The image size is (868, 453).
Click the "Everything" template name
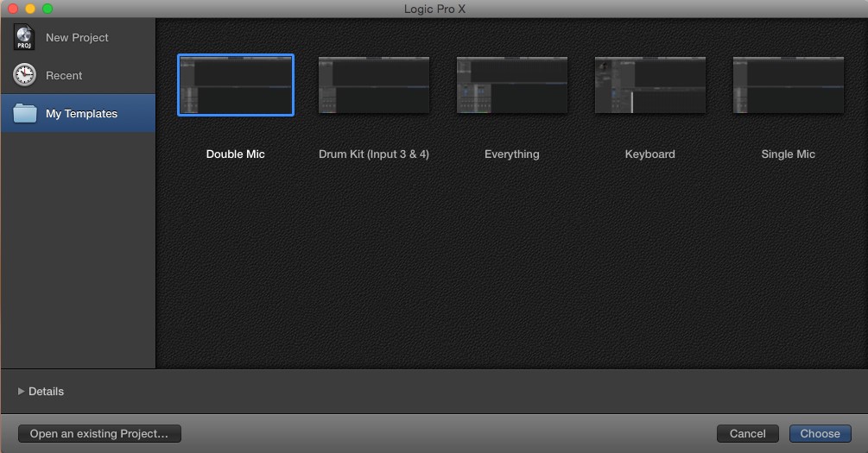point(512,154)
